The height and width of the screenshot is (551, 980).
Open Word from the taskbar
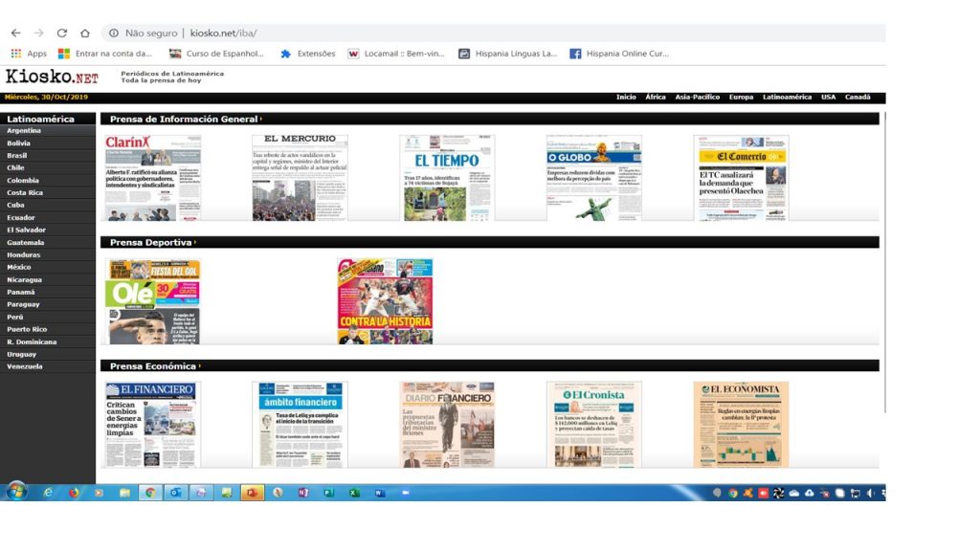[380, 493]
